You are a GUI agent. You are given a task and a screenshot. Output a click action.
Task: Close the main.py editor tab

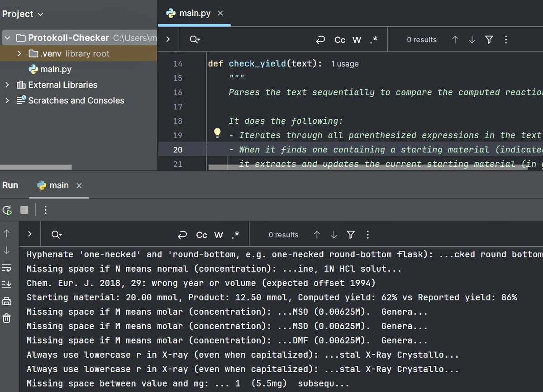[x=220, y=13]
